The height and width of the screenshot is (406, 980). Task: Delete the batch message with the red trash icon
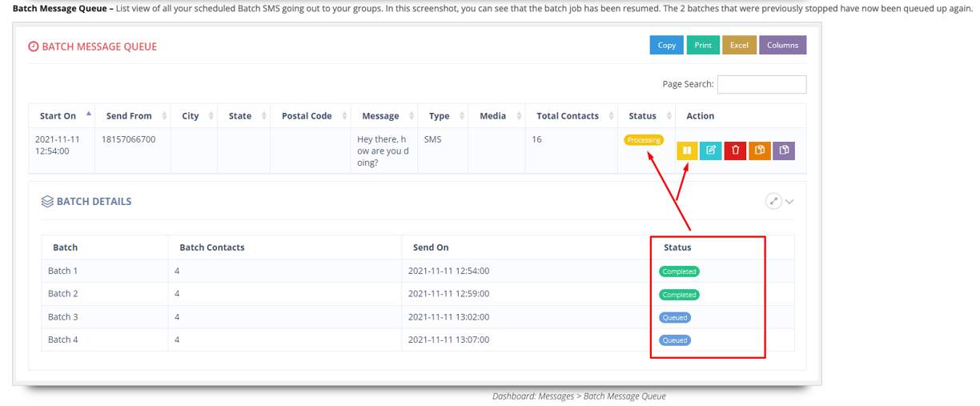735,150
